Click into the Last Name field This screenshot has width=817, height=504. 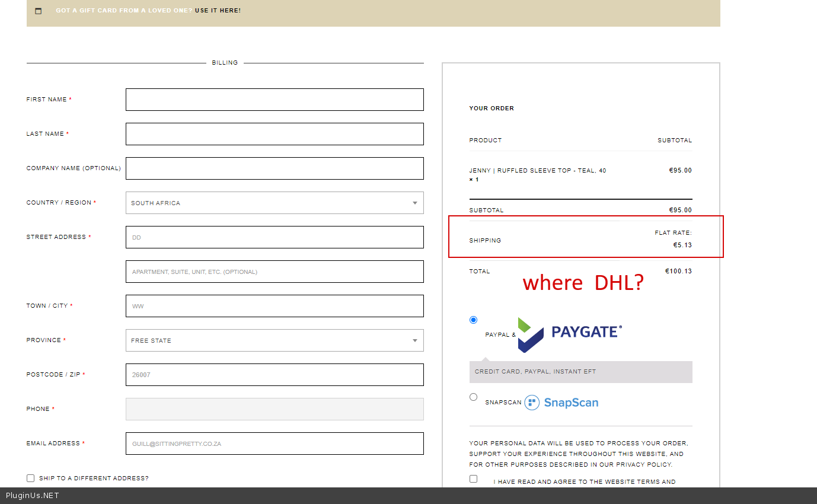(x=275, y=134)
